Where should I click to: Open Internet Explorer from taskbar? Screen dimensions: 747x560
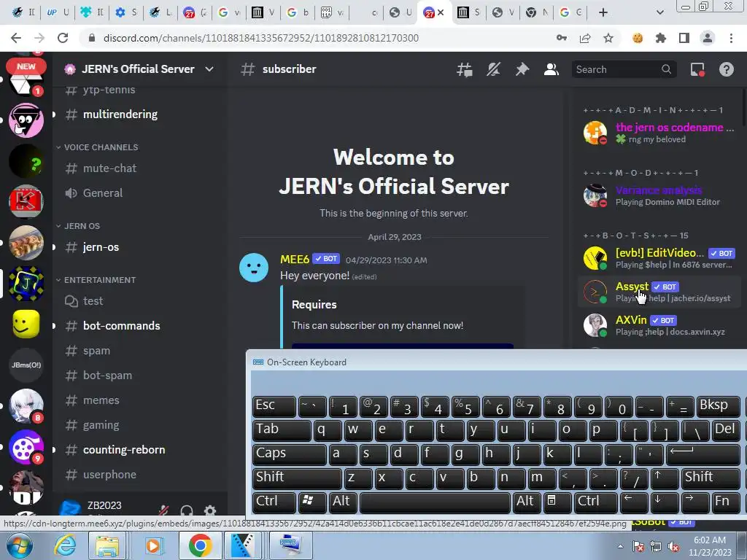[x=65, y=545]
